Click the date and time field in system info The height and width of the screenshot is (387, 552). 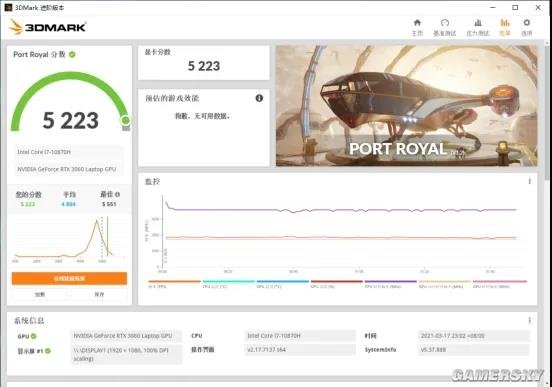coord(474,336)
